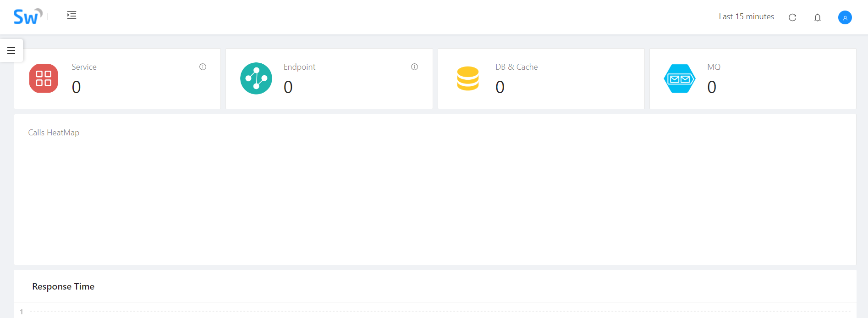Show Endpoint info tooltip icon
This screenshot has width=868, height=318.
(414, 67)
